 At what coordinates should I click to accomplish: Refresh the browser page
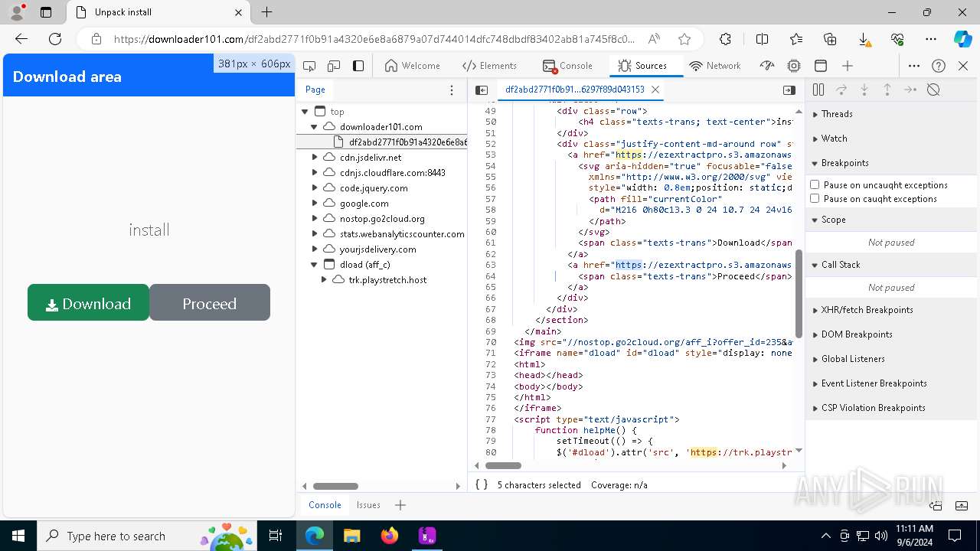(55, 39)
